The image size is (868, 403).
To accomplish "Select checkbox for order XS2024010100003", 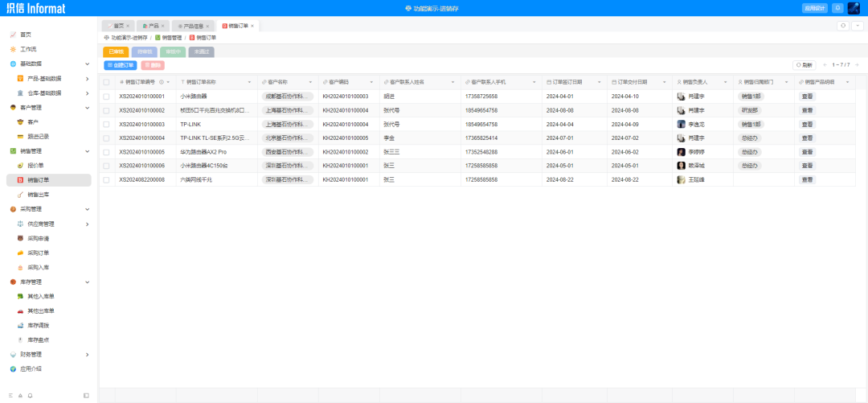I will (106, 124).
